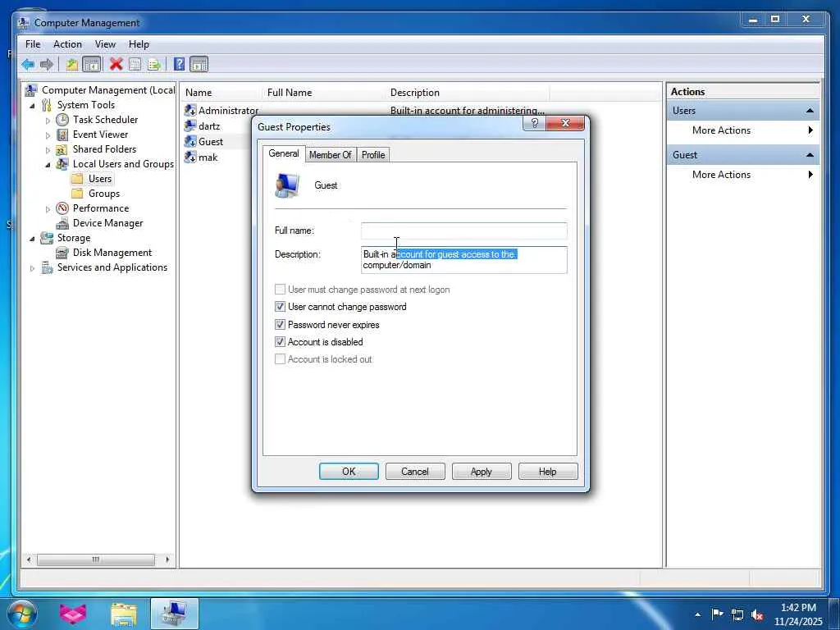Click the Action Center flag tray icon
Viewport: 840px width, 630px height.
click(717, 614)
